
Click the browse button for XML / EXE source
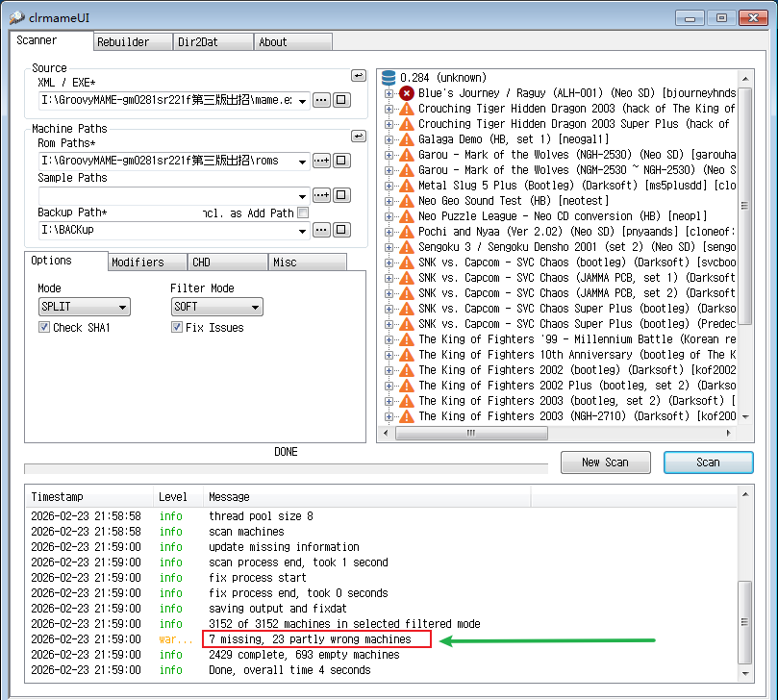(321, 100)
